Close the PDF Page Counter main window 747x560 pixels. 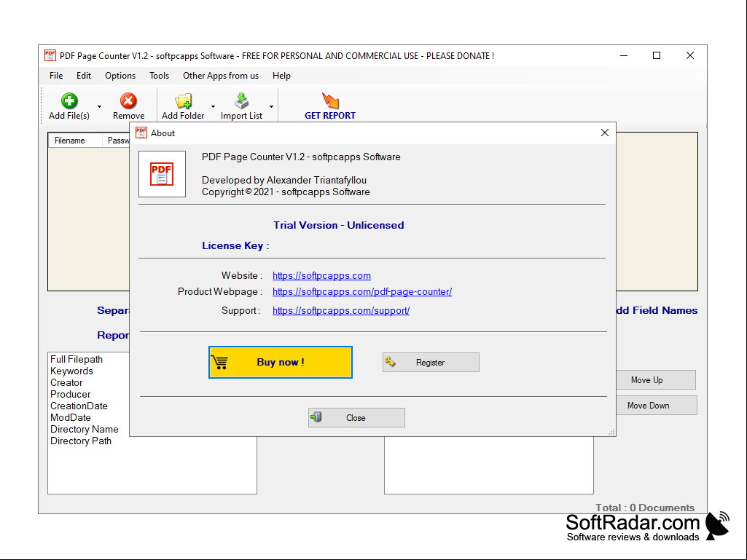point(690,56)
